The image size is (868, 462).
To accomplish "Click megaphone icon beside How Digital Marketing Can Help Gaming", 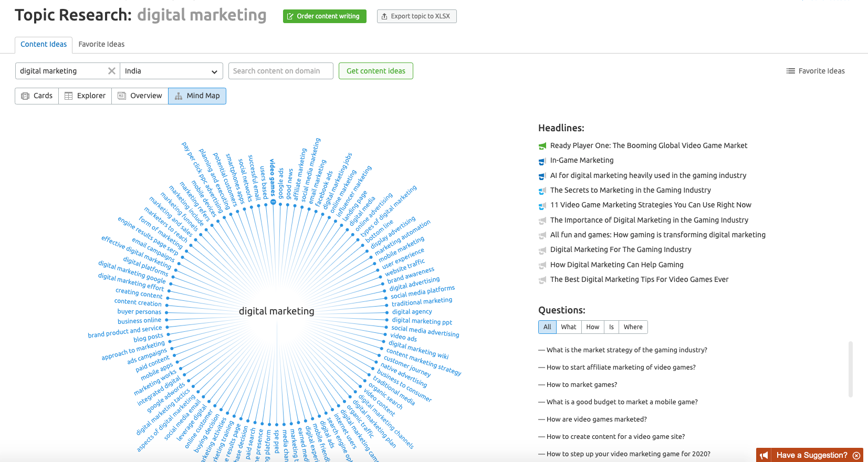I will (542, 265).
